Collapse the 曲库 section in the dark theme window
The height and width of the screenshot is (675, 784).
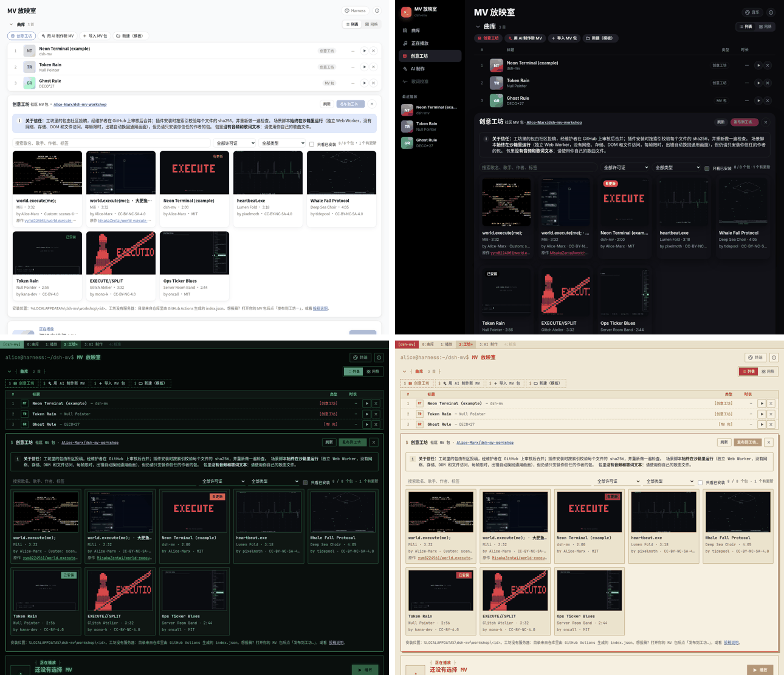(478, 27)
